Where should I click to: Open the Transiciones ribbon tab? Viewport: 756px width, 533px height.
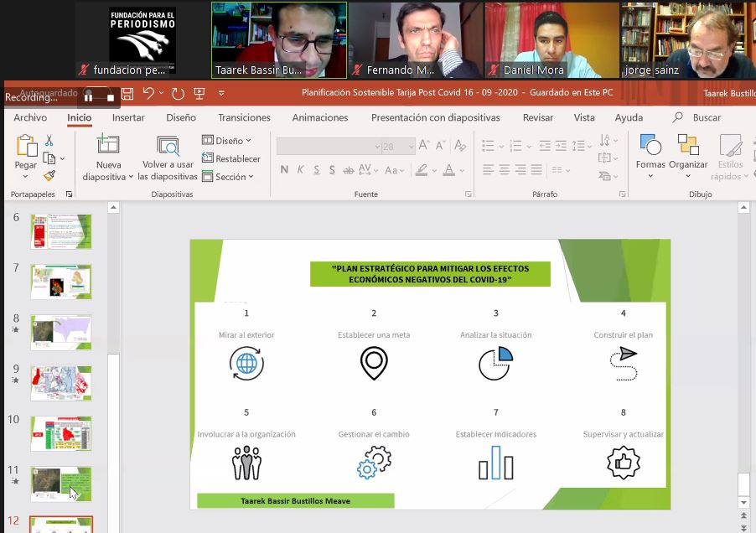click(x=244, y=118)
